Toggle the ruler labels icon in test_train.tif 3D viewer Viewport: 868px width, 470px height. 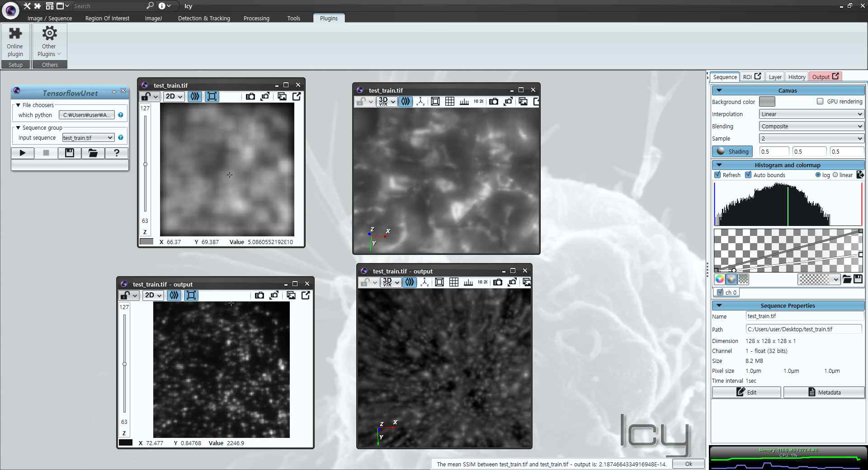[478, 102]
